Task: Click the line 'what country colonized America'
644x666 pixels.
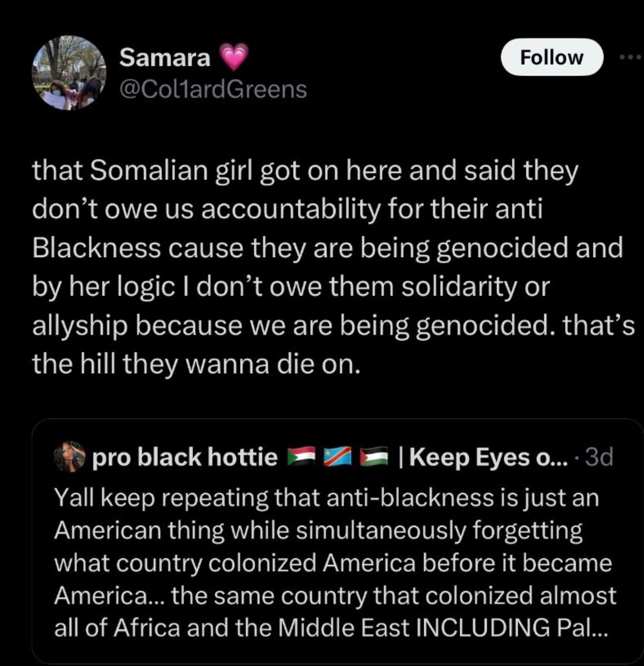Action: [333, 563]
